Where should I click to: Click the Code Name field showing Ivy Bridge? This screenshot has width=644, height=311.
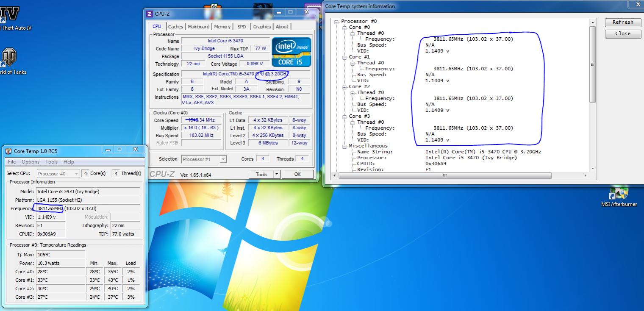[x=205, y=49]
